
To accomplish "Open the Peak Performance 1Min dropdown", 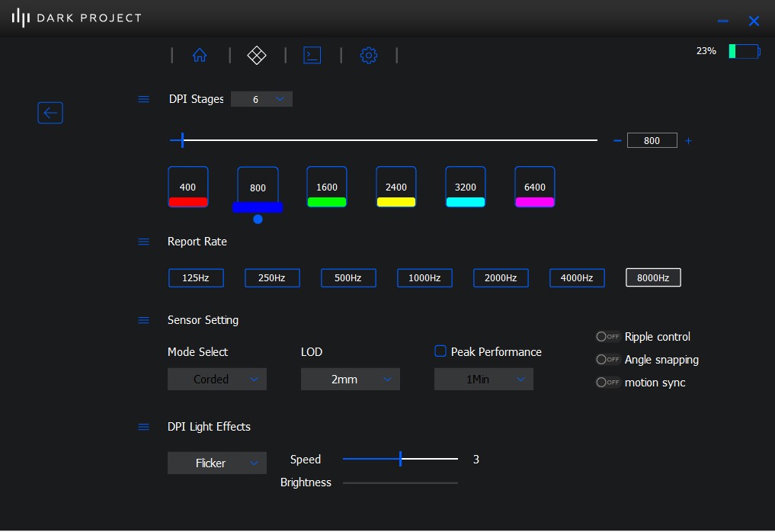I will [484, 380].
